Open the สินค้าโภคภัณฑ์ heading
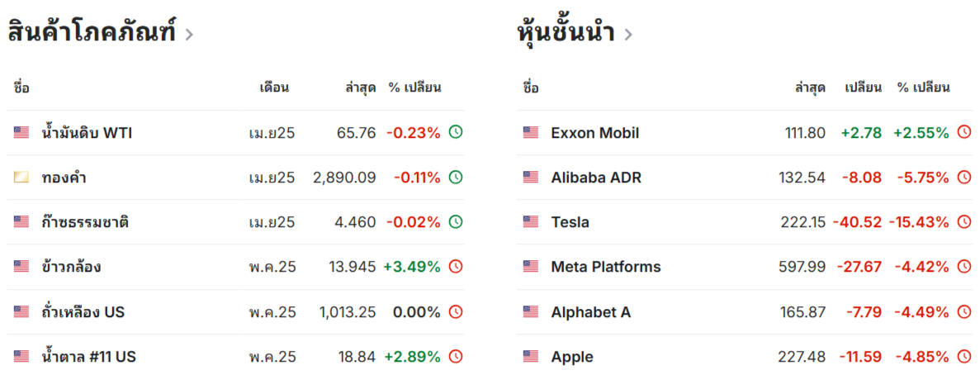Screen dimensions: 980x375 pyautogui.click(x=92, y=32)
